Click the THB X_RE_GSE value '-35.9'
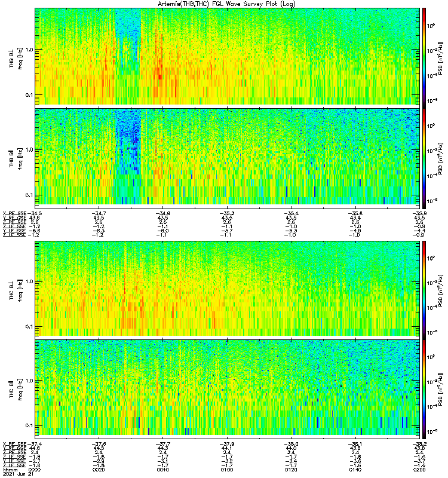Screen dimensions: 448x478 coord(419,213)
